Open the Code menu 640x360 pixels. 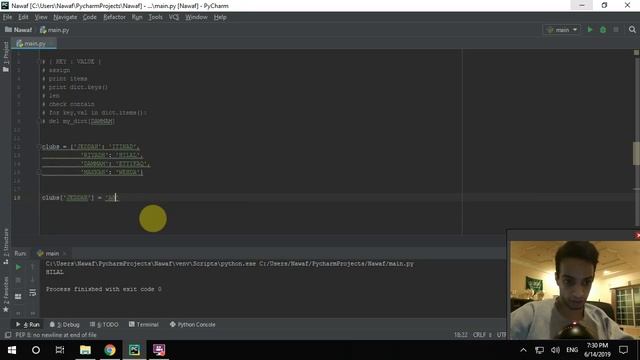90,17
